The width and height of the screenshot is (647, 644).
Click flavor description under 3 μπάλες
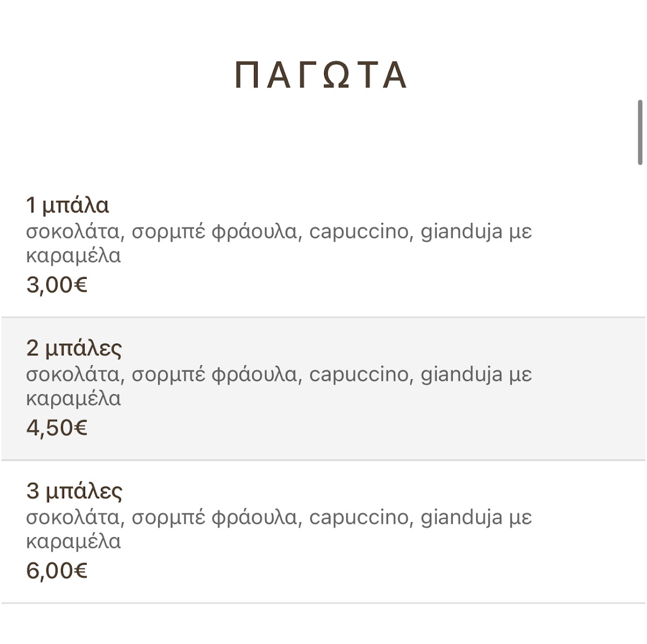279,529
